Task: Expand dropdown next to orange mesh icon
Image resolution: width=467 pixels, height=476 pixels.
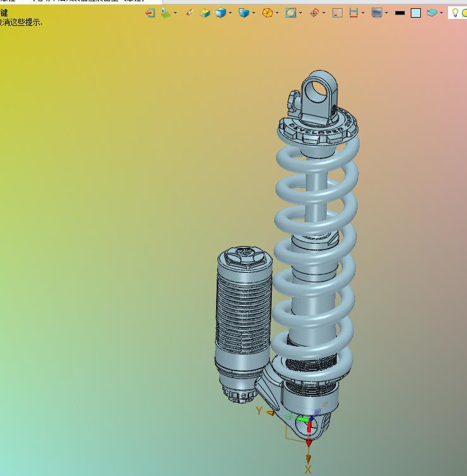Action: click(x=277, y=13)
